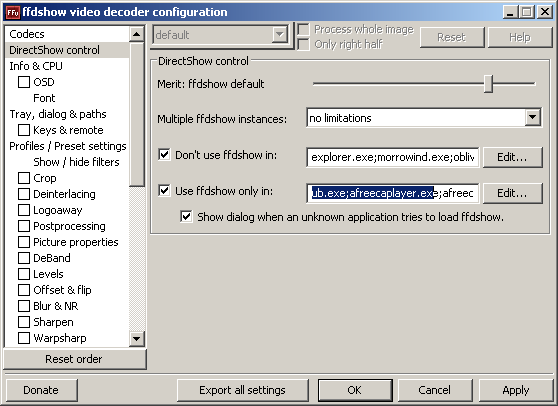
Task: Click the "Use ffdshow only in" text field
Action: coord(393,193)
